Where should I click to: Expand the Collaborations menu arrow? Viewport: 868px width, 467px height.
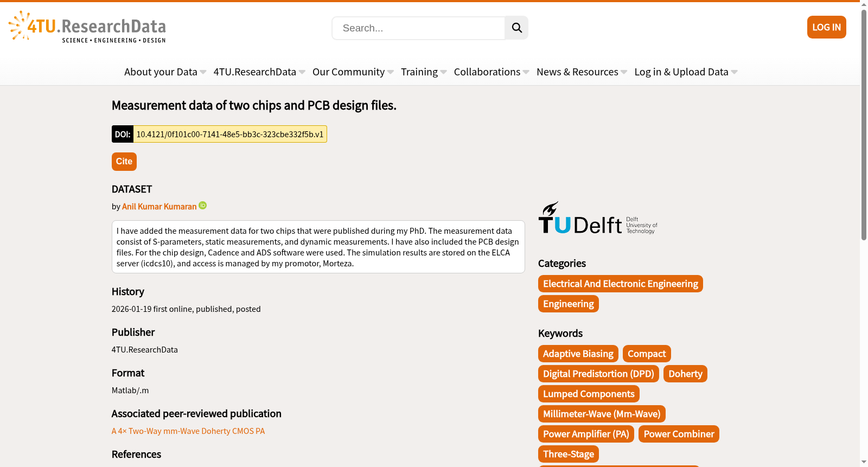[x=526, y=72]
